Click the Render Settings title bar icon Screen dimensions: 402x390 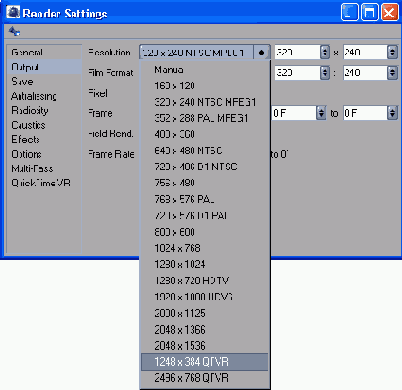click(13, 13)
